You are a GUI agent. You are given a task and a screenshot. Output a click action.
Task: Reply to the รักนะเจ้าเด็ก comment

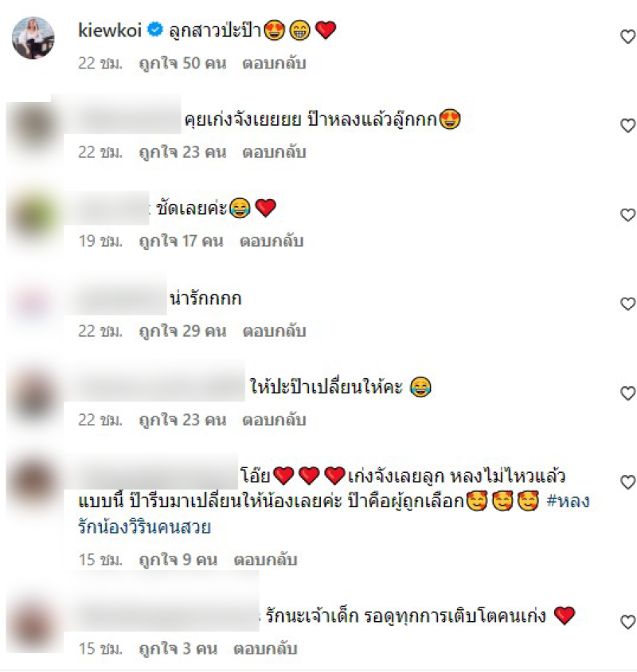(265, 649)
